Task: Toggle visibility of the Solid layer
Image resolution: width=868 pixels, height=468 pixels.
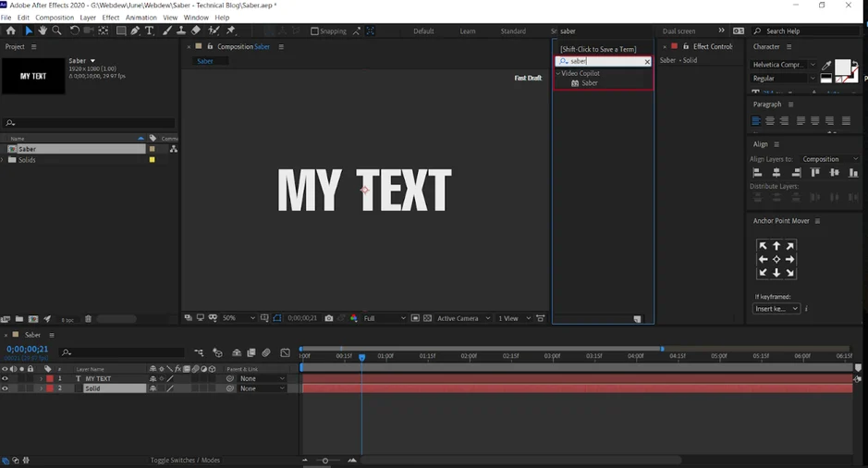Action: [x=5, y=389]
